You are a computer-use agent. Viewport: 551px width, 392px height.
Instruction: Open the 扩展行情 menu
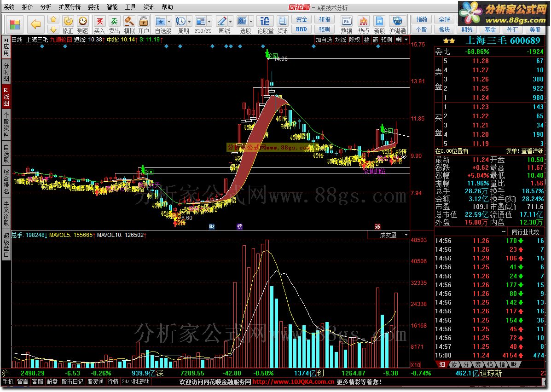[70, 7]
